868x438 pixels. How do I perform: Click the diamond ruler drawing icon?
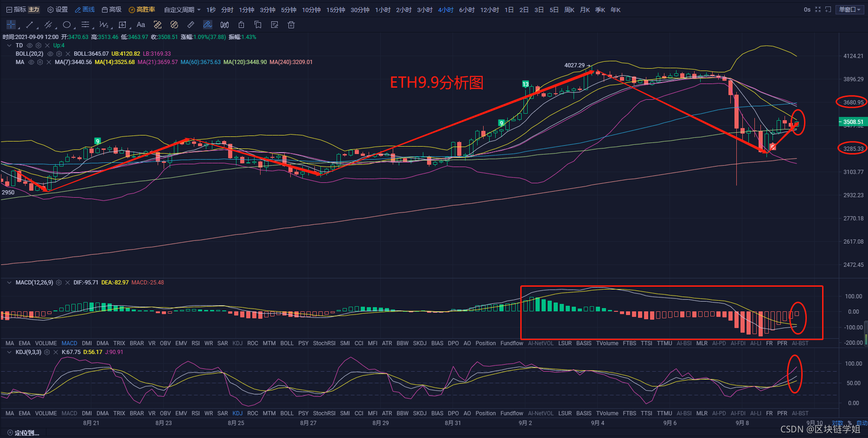(158, 25)
